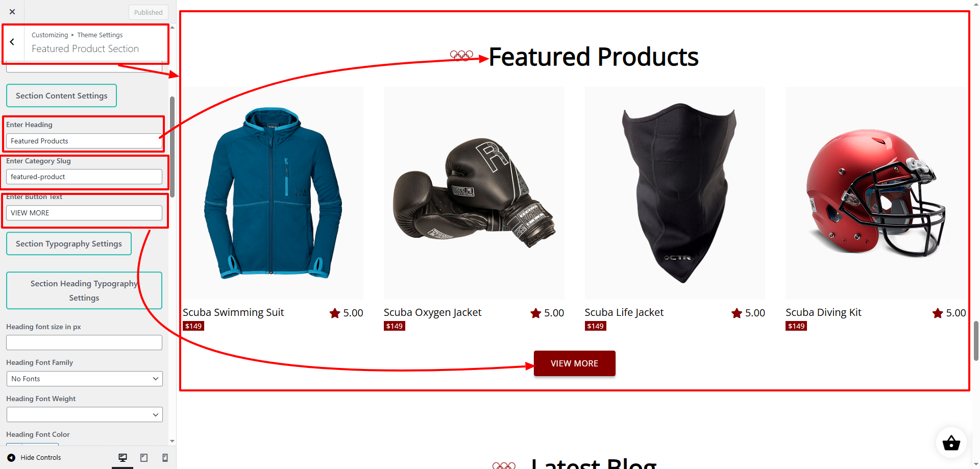Switch to tablet preview device icon
The image size is (980, 469).
144,458
